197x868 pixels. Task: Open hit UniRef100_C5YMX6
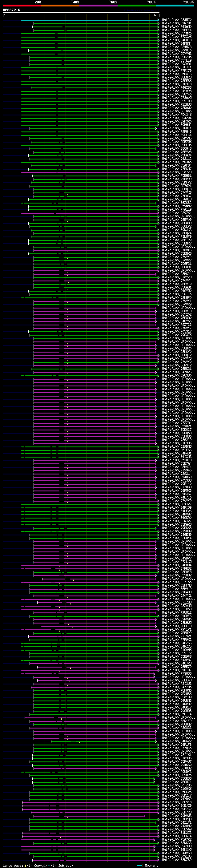click(177, 33)
